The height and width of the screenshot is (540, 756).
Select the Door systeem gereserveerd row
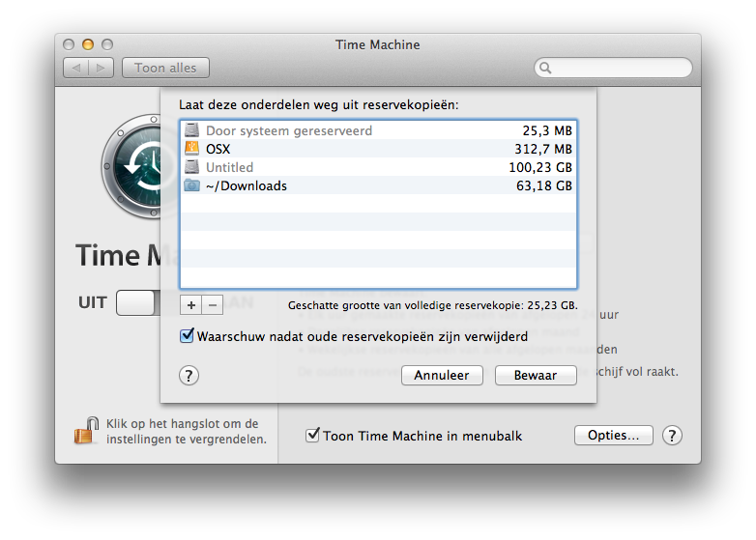coord(377,130)
